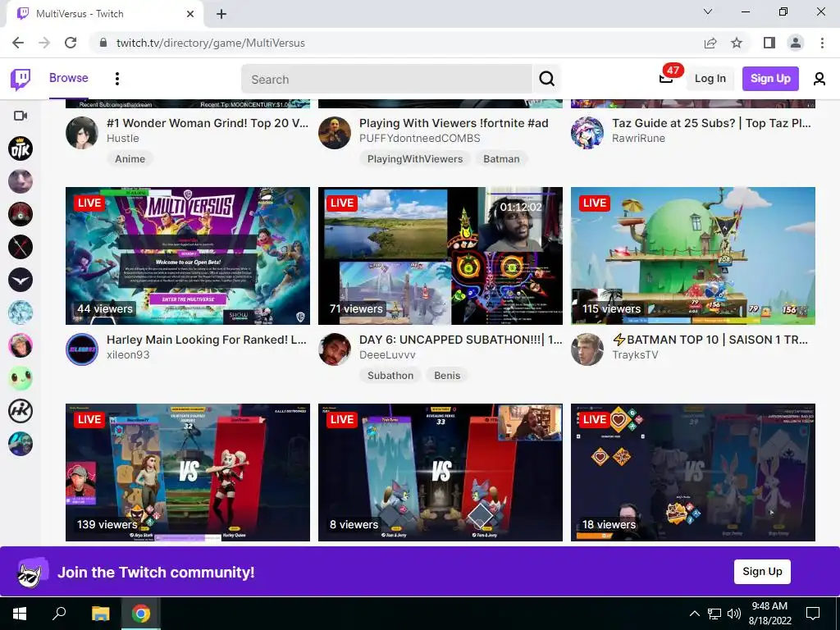Select the Batman tag

click(x=501, y=159)
